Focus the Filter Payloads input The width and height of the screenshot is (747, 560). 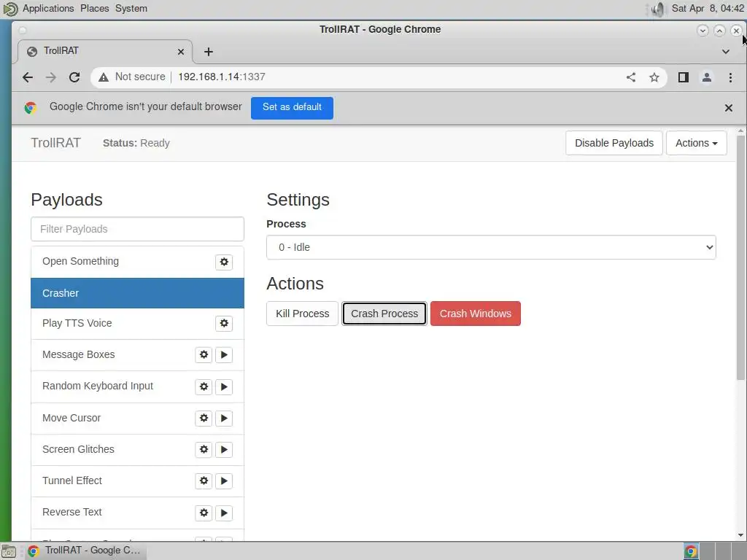click(137, 229)
